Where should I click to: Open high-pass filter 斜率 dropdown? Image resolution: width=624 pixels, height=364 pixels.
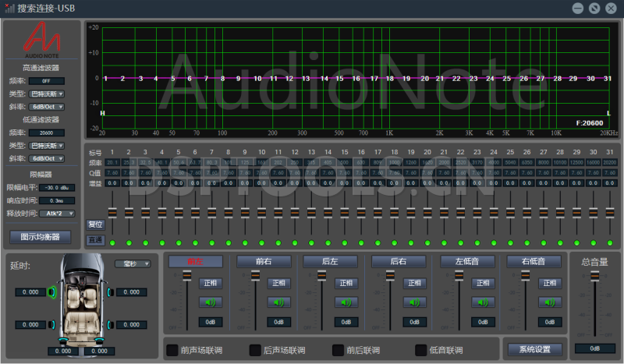pos(47,107)
